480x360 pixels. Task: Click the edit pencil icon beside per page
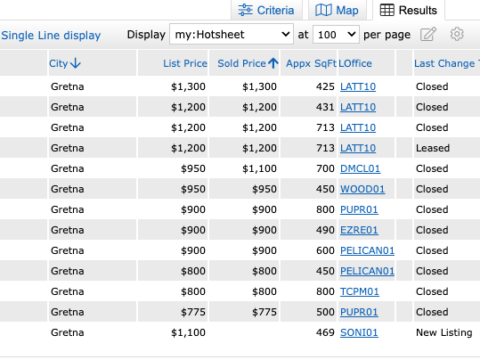pyautogui.click(x=428, y=34)
